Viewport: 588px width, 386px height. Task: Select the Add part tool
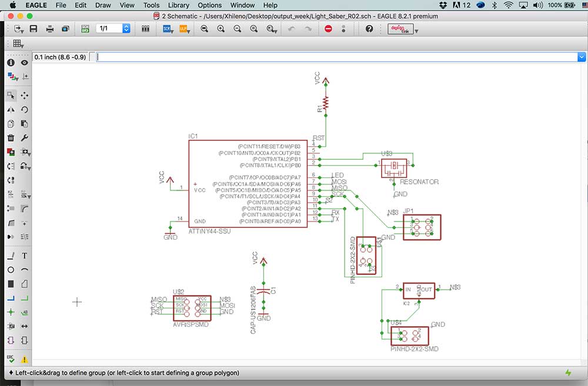tap(11, 152)
